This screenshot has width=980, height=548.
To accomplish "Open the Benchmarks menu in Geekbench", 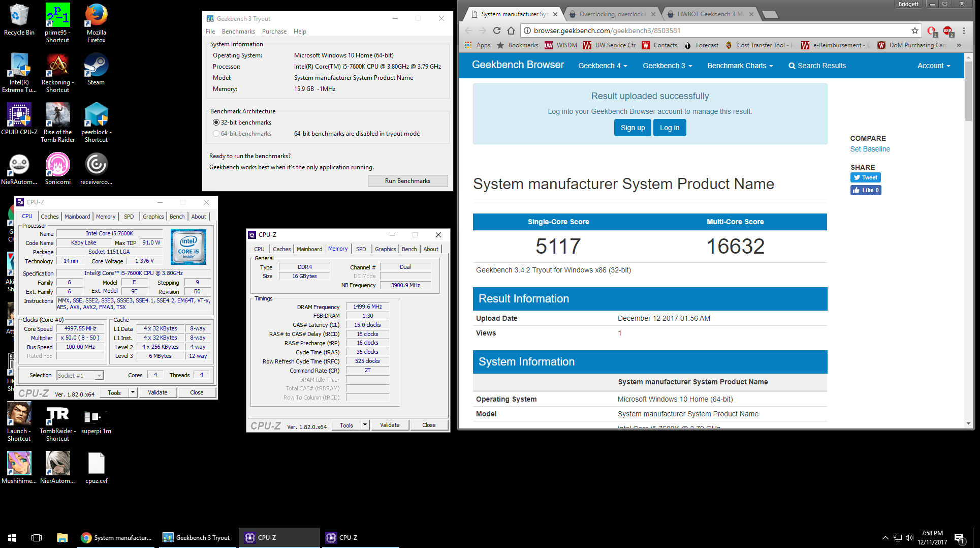I will [238, 32].
